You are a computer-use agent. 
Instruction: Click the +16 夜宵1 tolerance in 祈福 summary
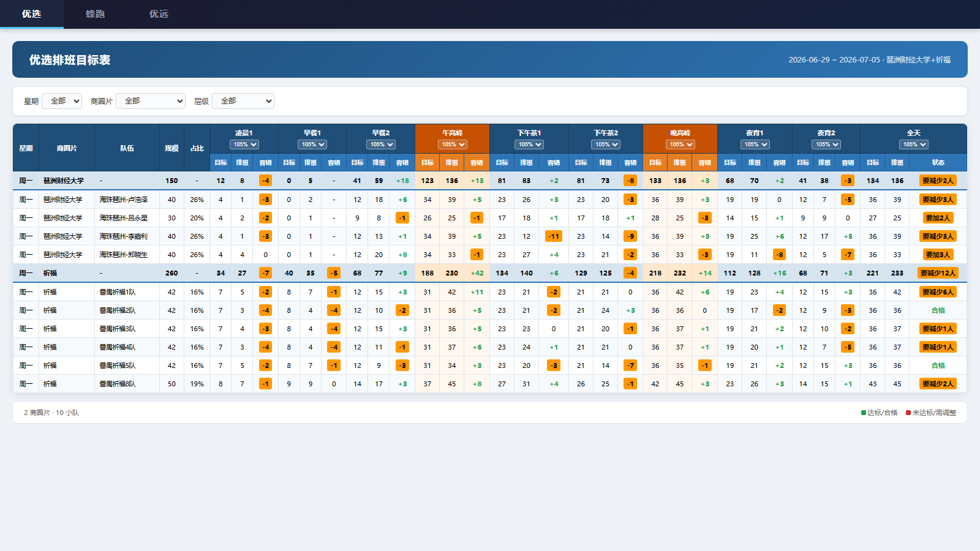(780, 273)
